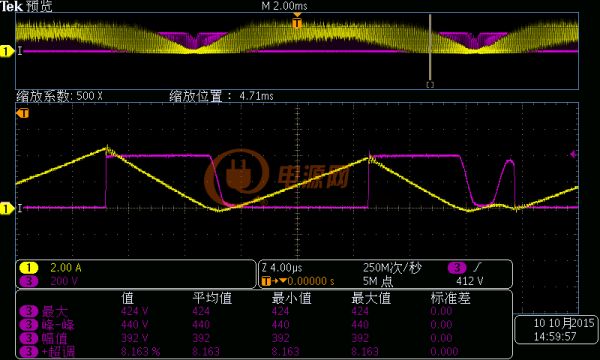
Task: Select the channel 1 badge showing 2.00 A
Action: (29, 268)
